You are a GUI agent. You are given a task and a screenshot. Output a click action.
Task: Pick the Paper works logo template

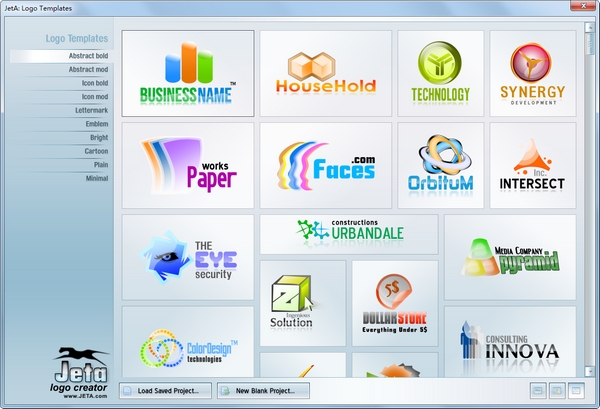point(188,165)
